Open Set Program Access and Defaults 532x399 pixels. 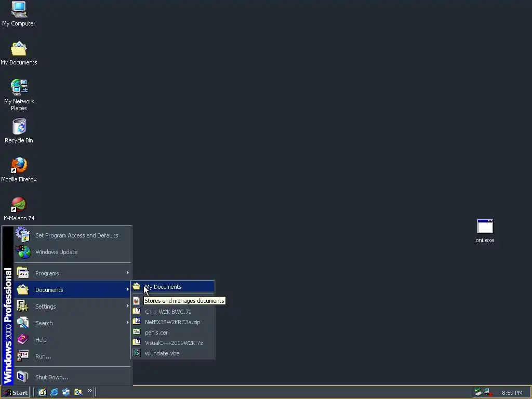[72, 235]
